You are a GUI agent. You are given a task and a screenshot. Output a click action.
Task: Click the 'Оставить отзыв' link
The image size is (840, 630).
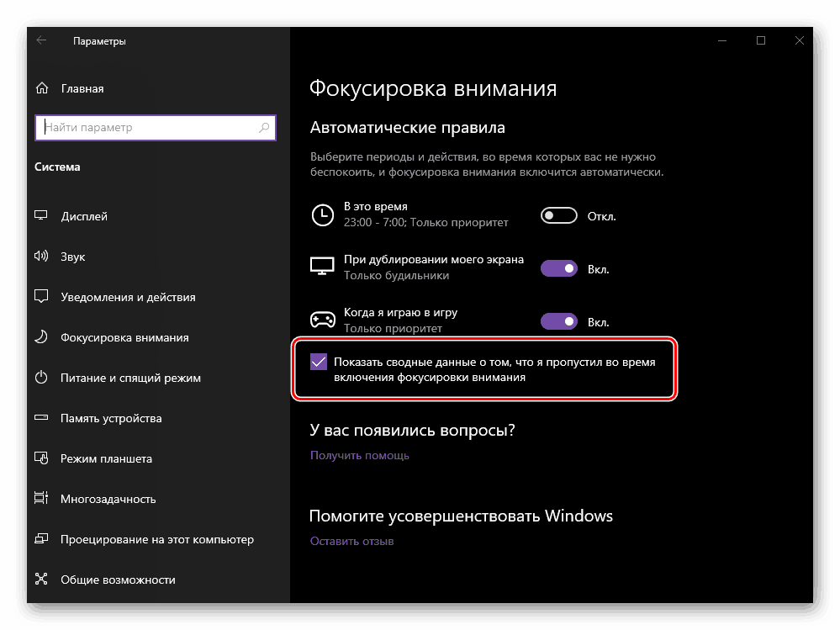tap(351, 541)
